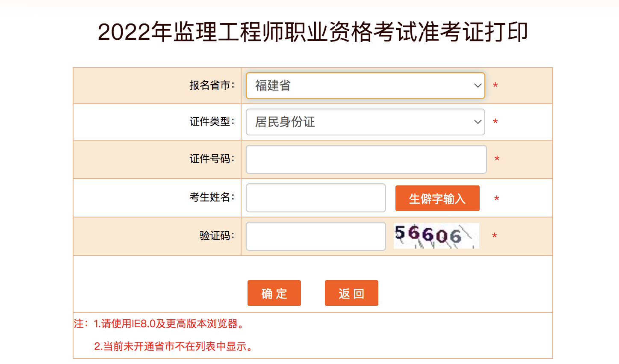Click the 生僻字输入 rare character input button
The image size is (619, 364).
coord(437,198)
